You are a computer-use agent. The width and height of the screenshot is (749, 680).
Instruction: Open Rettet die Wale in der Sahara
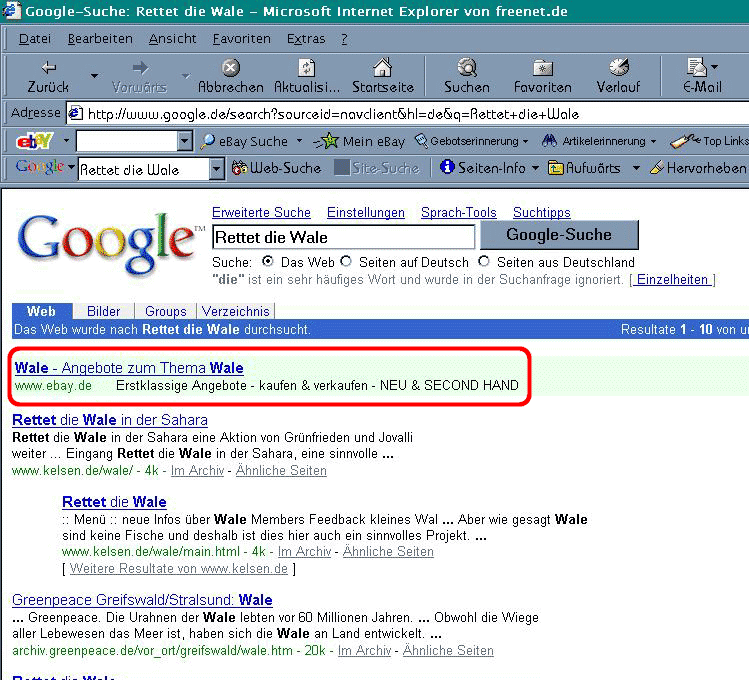[110, 420]
